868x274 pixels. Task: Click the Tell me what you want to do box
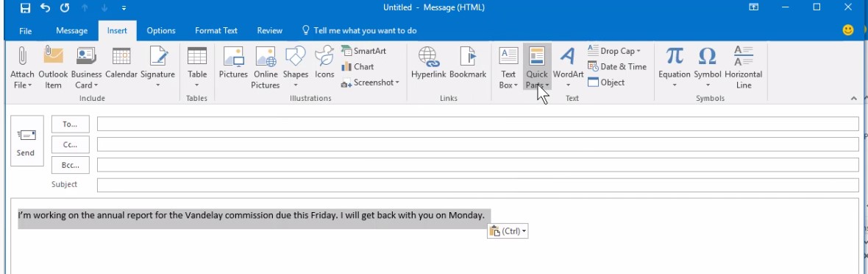(x=359, y=30)
